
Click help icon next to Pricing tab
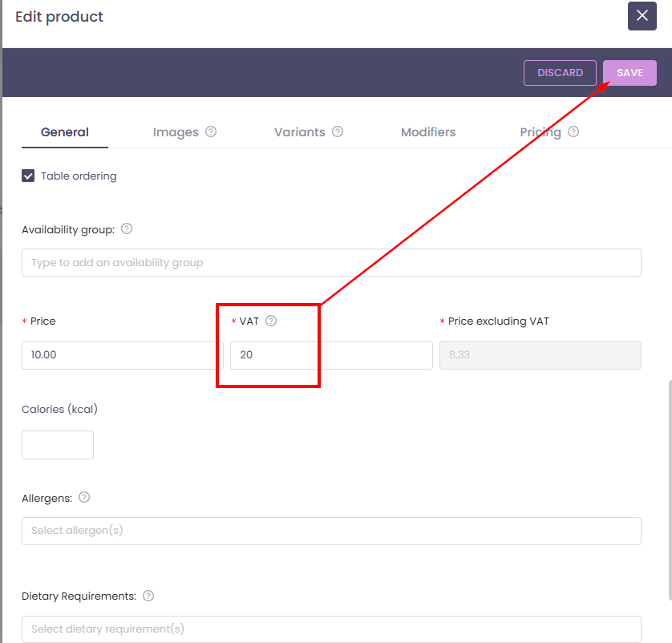click(x=573, y=132)
